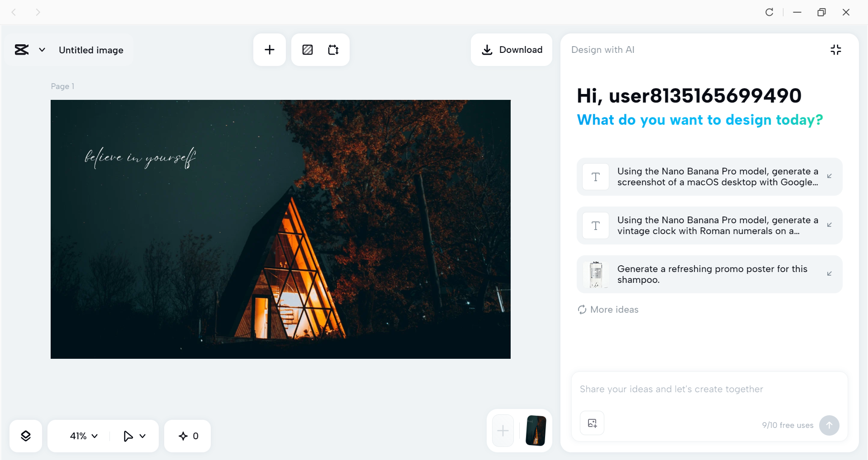Select the resize canvas icon
Screen dimensions: 868x460
point(333,50)
